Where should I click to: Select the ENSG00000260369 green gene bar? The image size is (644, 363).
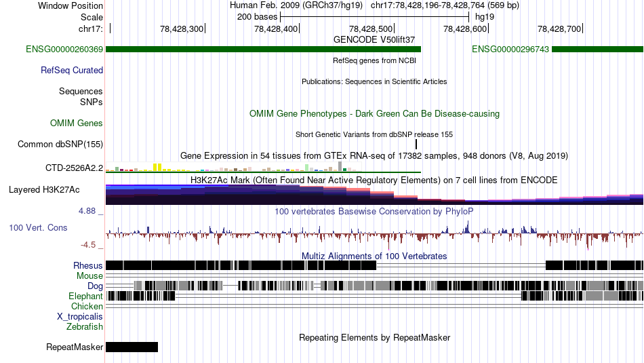tap(263, 50)
